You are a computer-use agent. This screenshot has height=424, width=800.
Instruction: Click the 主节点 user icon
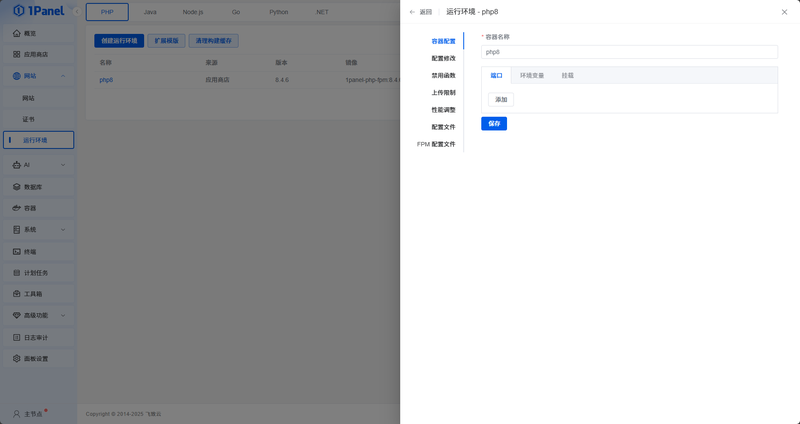[x=16, y=414]
